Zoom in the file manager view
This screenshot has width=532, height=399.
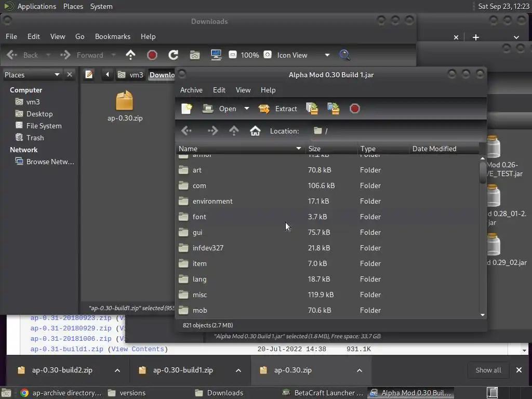point(268,55)
